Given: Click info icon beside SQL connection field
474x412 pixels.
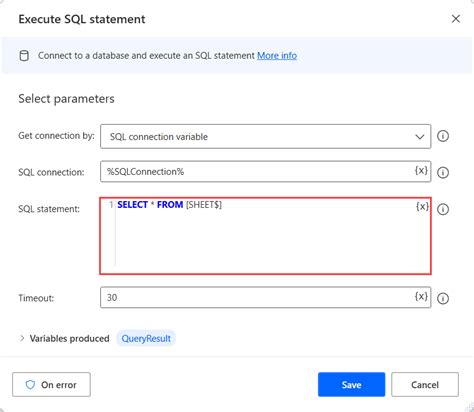Looking at the screenshot, I should (x=443, y=172).
